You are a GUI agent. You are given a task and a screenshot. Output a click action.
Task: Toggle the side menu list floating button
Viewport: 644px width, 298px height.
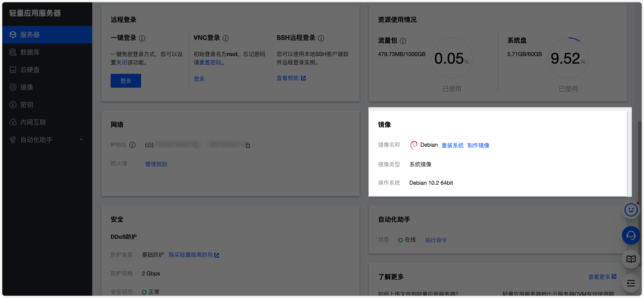(631, 283)
